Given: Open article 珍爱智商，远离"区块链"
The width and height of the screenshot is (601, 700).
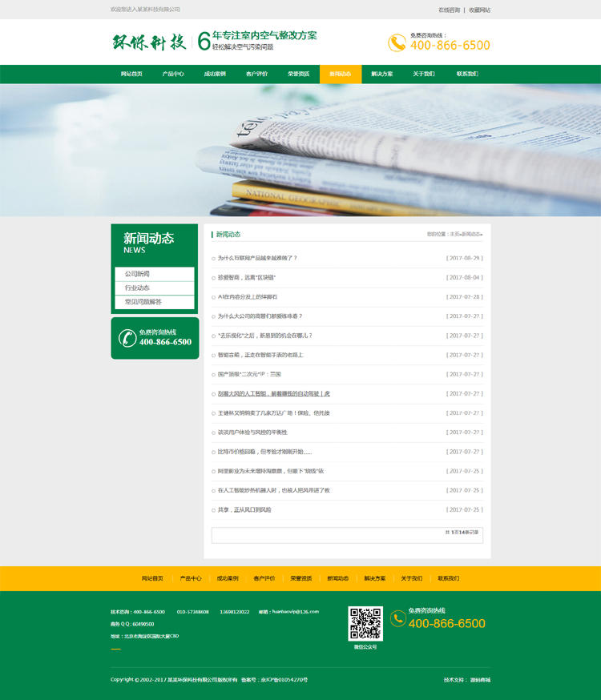Looking at the screenshot, I should (x=247, y=278).
